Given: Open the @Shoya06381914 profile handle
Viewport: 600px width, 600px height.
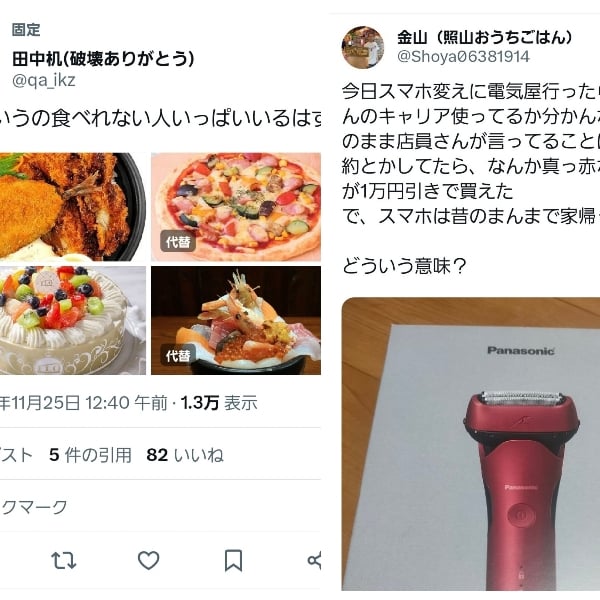Looking at the screenshot, I should tap(463, 57).
